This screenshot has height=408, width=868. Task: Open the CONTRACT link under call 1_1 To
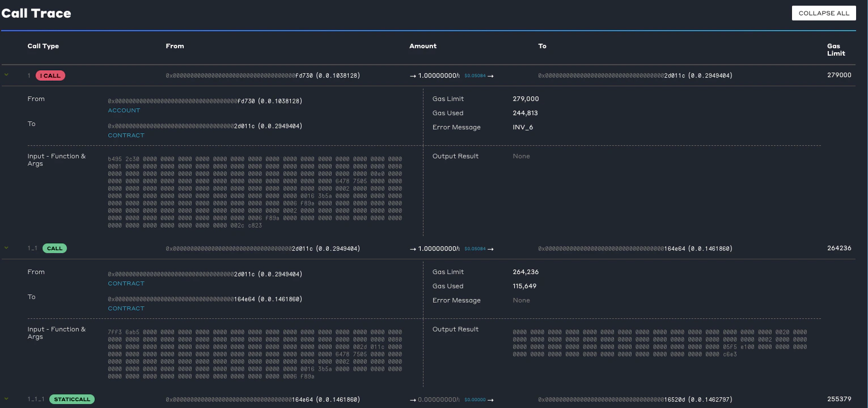tap(126, 309)
